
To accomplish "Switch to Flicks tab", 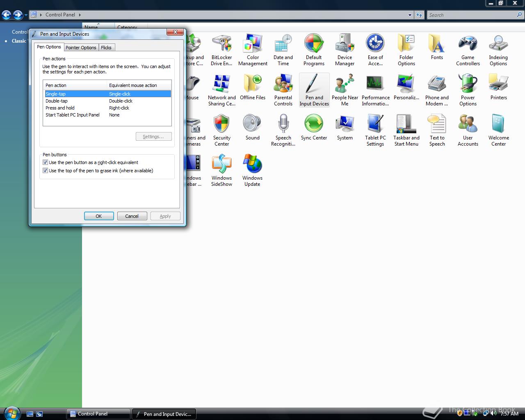I will click(x=106, y=48).
